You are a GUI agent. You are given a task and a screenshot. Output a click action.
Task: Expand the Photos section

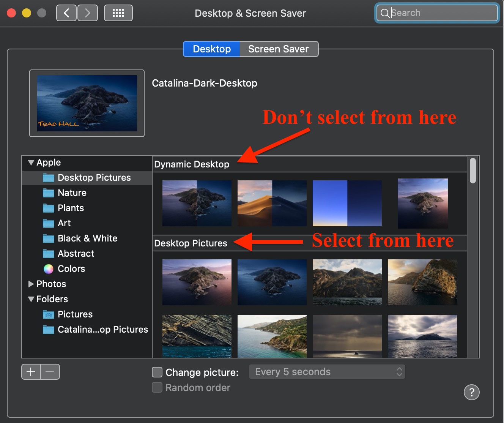[x=31, y=284]
